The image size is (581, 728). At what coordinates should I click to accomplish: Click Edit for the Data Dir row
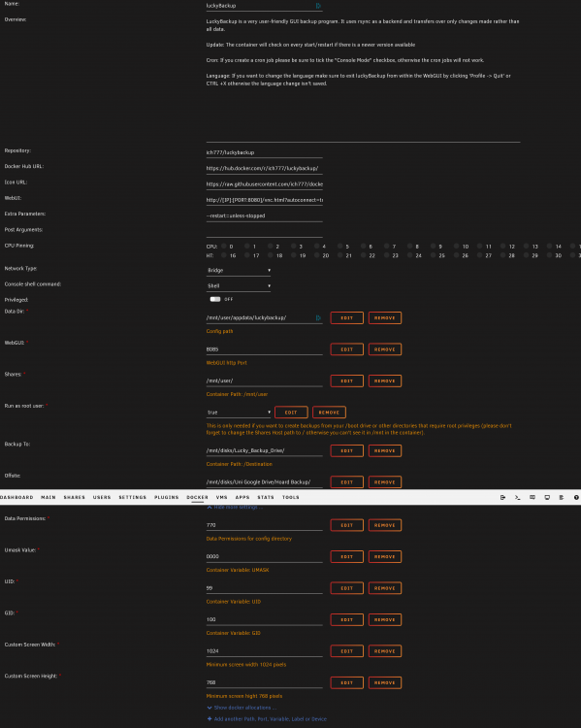point(346,318)
